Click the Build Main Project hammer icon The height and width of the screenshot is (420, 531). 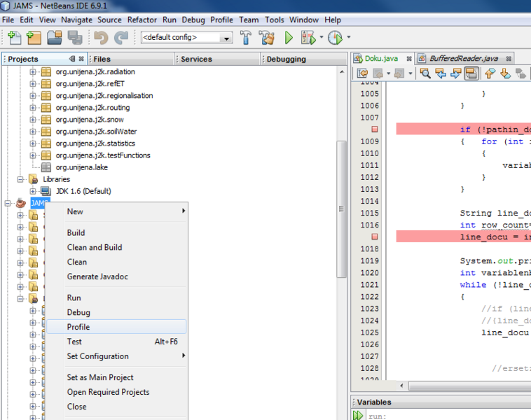[x=246, y=38]
